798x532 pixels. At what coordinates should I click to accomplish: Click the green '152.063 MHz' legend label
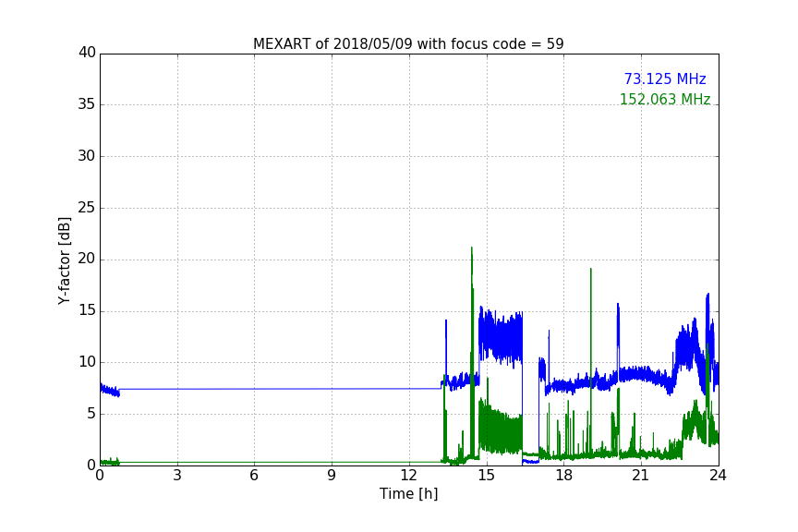coord(665,99)
